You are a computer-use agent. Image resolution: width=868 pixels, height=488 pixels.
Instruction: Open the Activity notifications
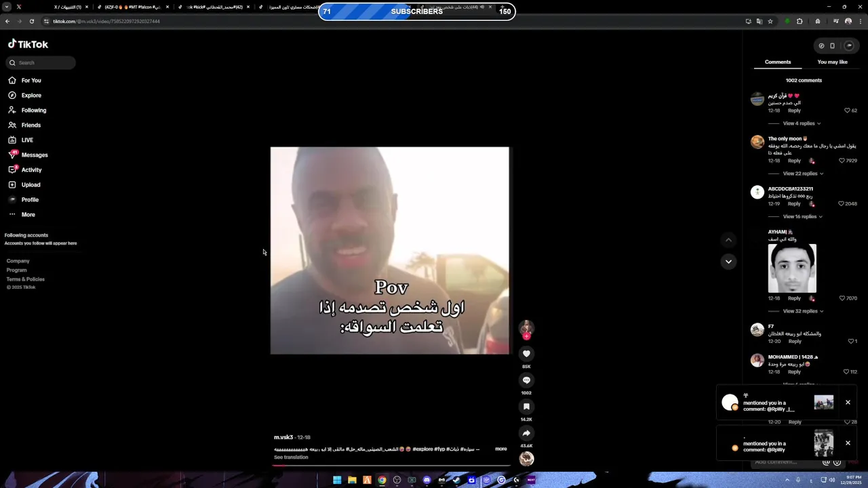[25, 170]
